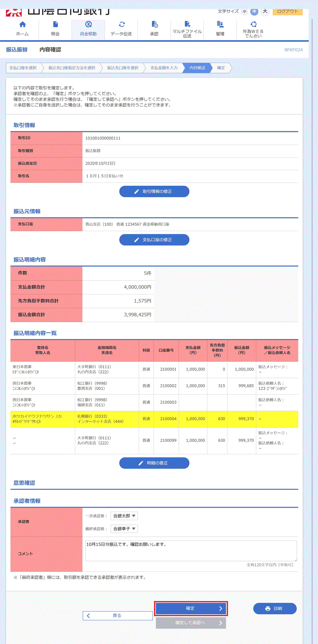Open the 管理 menu label
The width and height of the screenshot is (318, 644).
click(x=220, y=34)
